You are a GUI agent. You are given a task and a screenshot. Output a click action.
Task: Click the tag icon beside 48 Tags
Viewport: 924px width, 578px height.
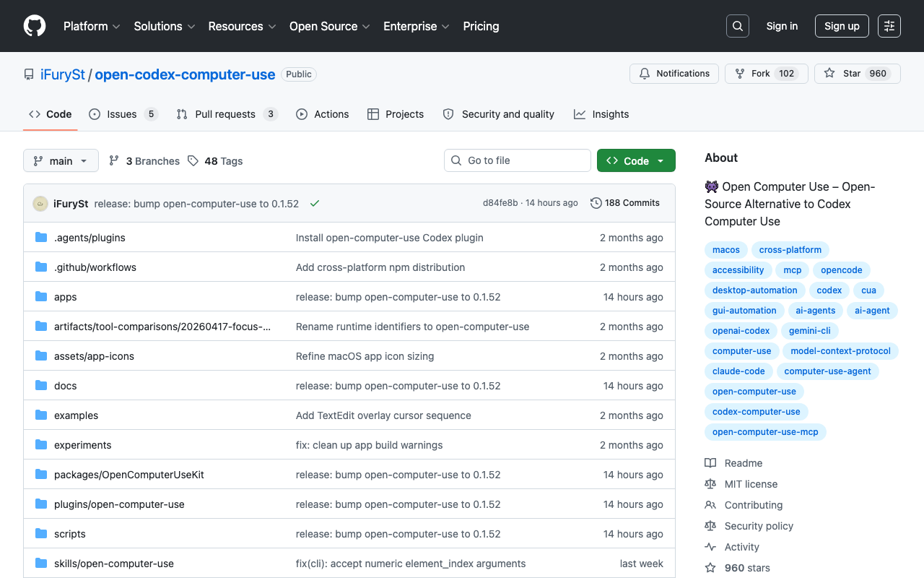click(x=193, y=161)
